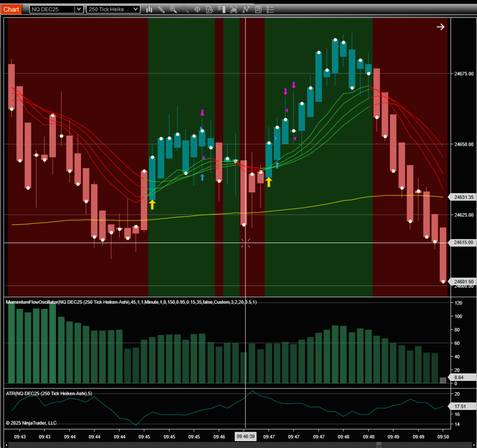
Task: Open the chart properties icon
Action: [258, 9]
